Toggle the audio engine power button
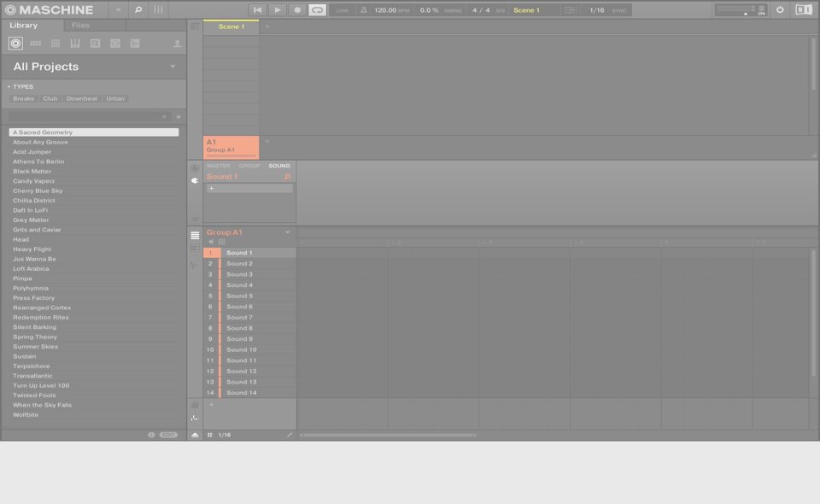 click(x=779, y=10)
